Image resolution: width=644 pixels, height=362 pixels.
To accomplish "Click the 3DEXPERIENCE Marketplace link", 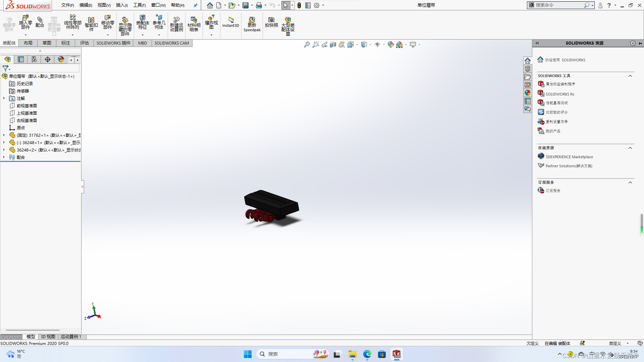I will pyautogui.click(x=569, y=157).
